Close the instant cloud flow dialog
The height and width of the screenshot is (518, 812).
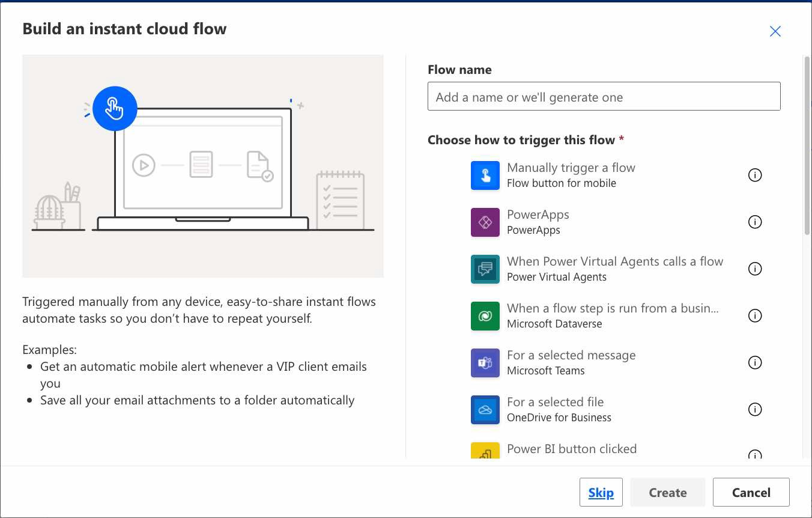(x=775, y=32)
